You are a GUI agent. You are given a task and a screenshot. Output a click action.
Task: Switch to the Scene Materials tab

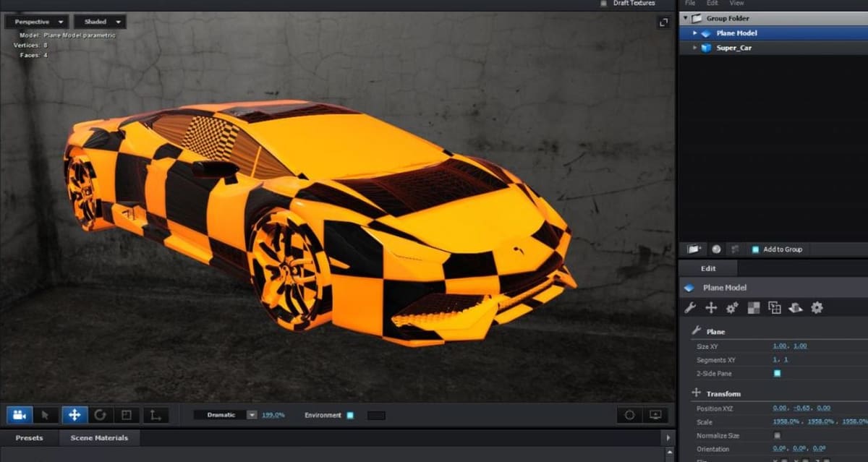[x=99, y=437]
